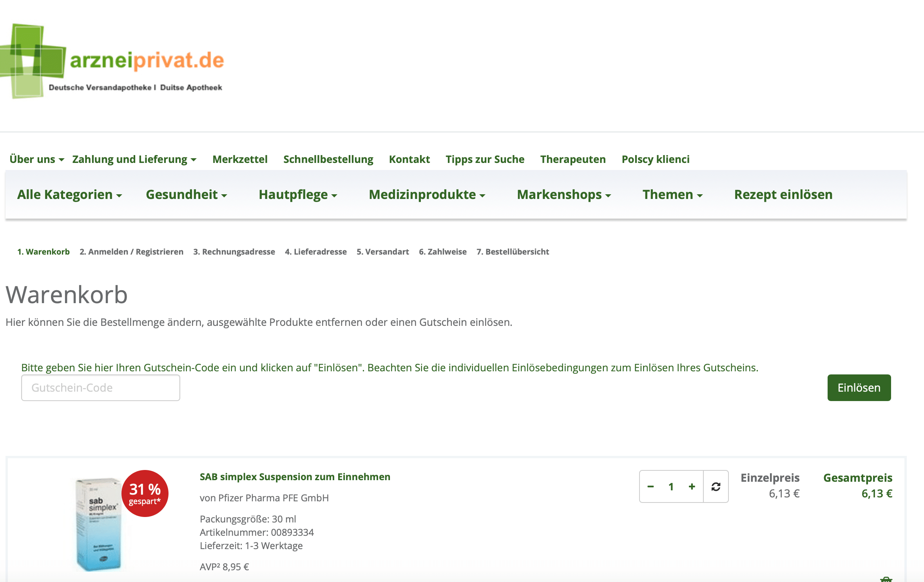Open Schnellbestellung
The image size is (924, 582).
328,159
